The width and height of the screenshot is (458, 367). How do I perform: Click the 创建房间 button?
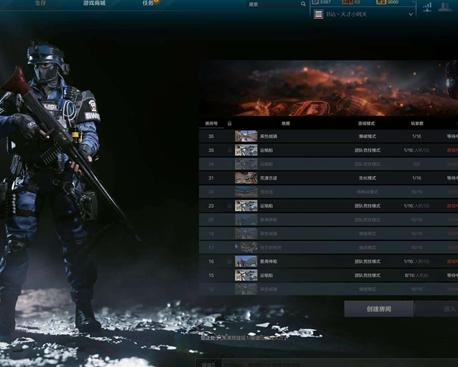[x=379, y=309]
